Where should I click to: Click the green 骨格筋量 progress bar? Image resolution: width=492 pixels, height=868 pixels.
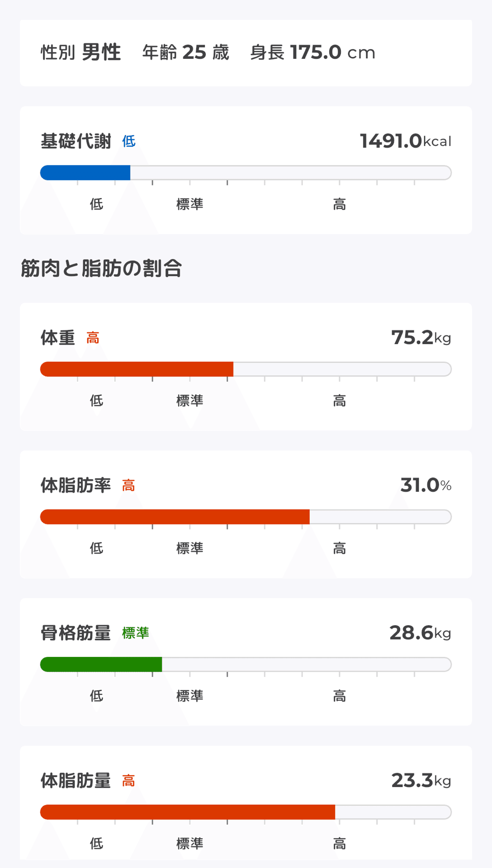pyautogui.click(x=101, y=665)
